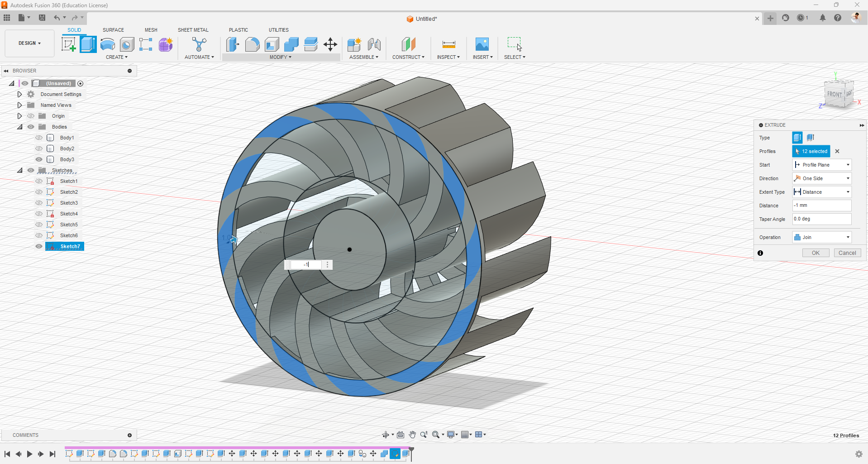Jump to timeline beginning
Screen dimensions: 868x464
tap(7, 454)
